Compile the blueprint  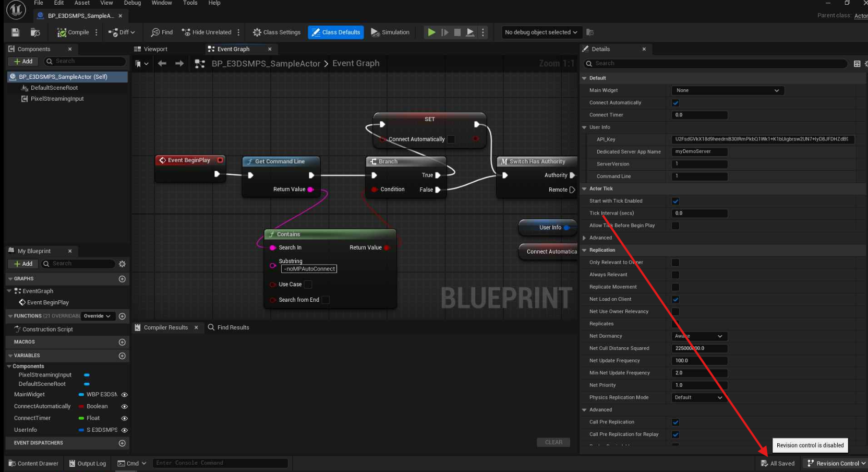pos(73,32)
